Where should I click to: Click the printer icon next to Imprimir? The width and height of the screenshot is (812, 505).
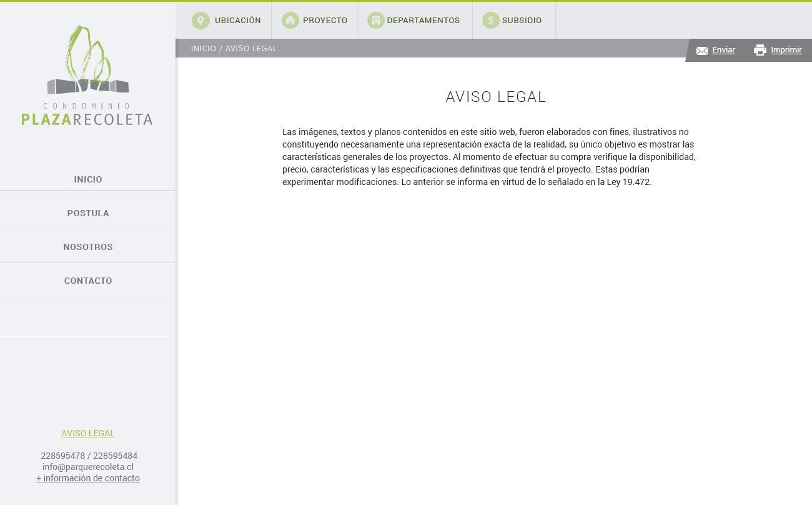(760, 50)
